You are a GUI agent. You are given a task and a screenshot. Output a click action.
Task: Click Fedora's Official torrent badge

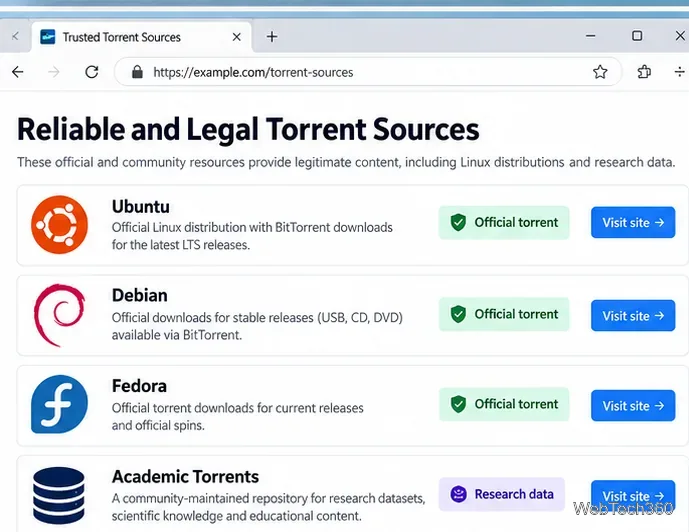click(x=504, y=404)
